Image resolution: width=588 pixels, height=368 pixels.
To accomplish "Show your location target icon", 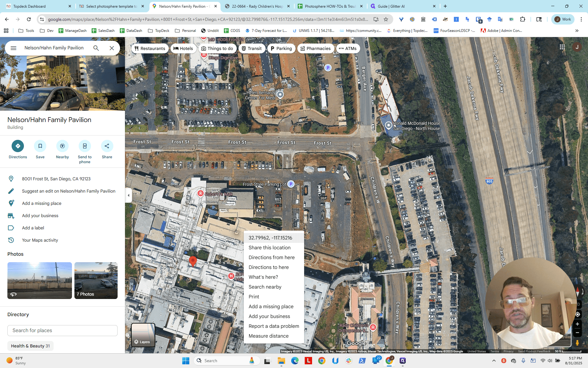I will coord(578,314).
